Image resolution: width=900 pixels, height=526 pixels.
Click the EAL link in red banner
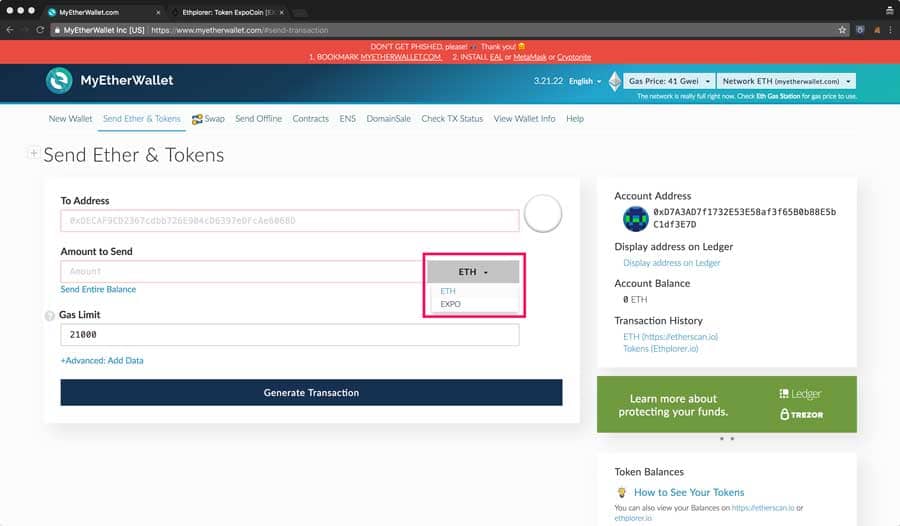[x=496, y=57]
